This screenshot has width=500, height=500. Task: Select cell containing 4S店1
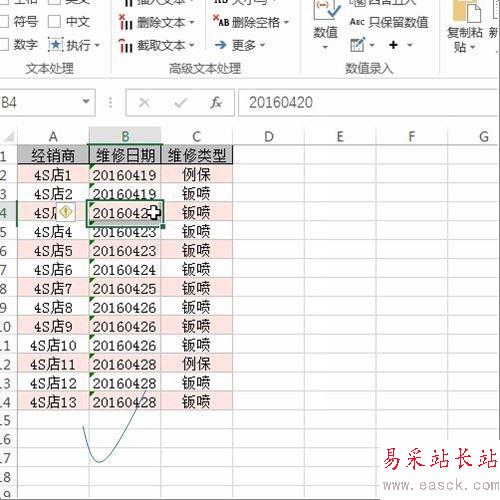click(x=53, y=175)
